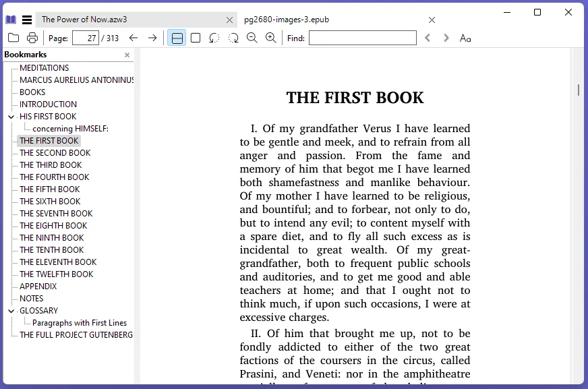Click THE FIRST BOOK page heading
588x389 pixels.
tap(355, 98)
